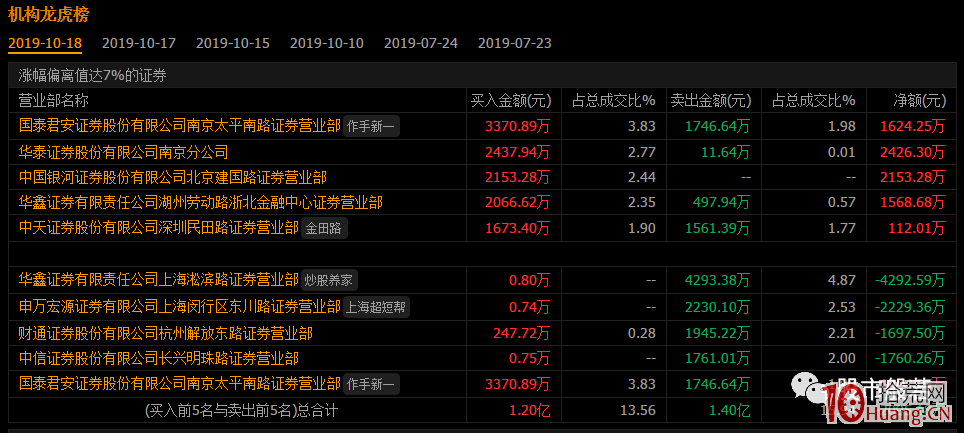
Task: Select the 13.56 total percentage cell
Action: pos(638,410)
